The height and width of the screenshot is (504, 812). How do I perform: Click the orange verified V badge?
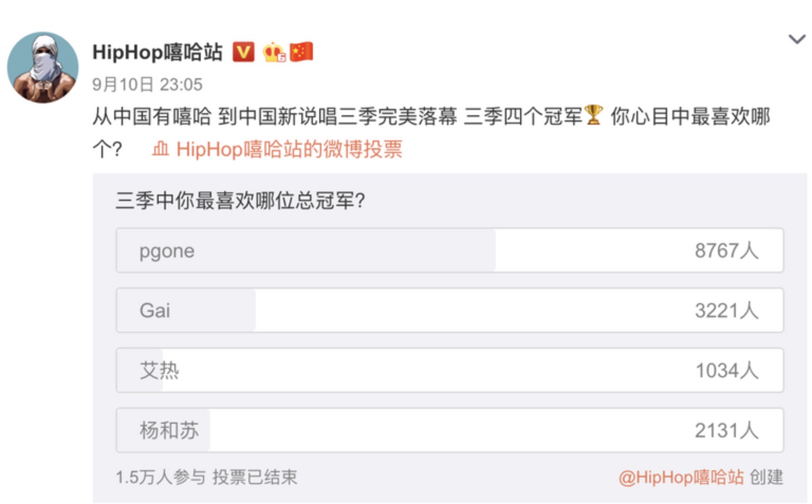pos(243,52)
